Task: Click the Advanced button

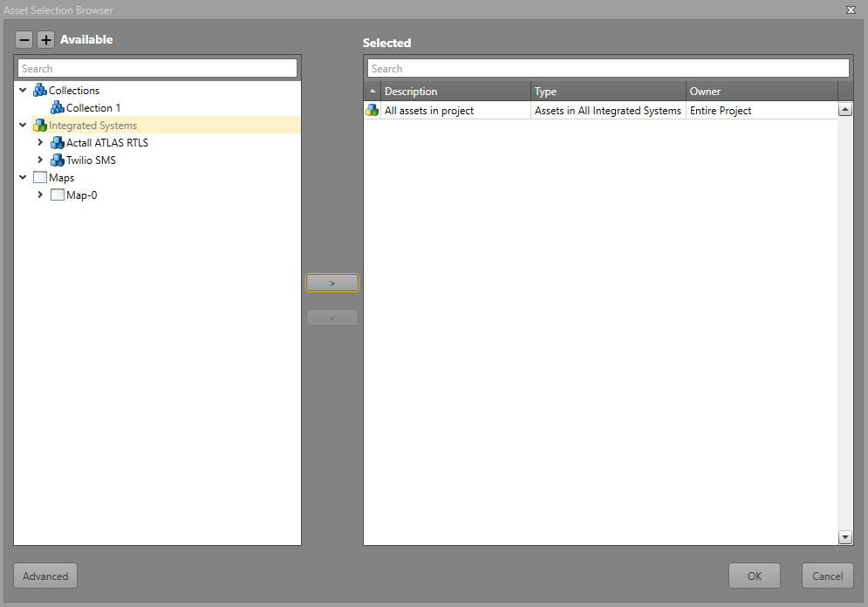Action: pyautogui.click(x=45, y=576)
